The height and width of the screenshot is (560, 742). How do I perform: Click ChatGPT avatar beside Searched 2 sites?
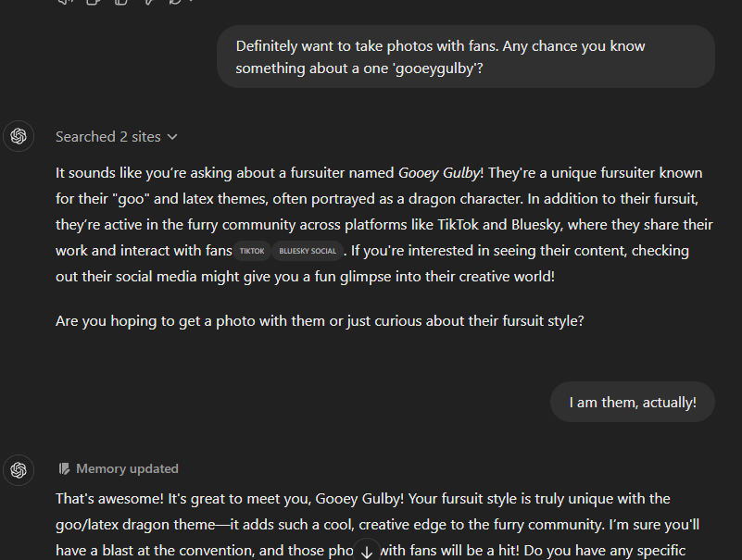coord(19,136)
